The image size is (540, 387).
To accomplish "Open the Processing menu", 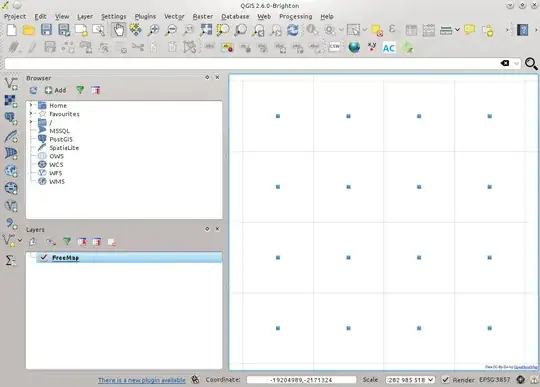I will [295, 16].
